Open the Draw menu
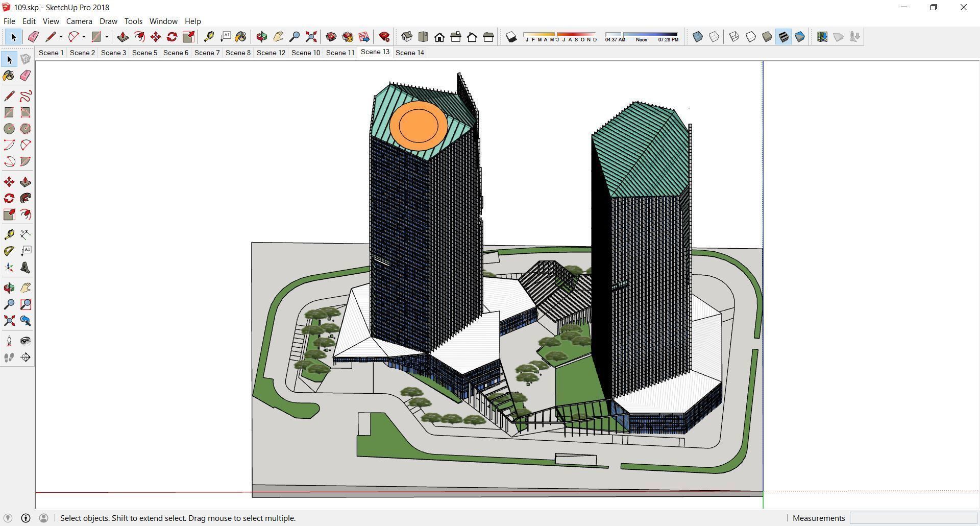 coord(108,21)
